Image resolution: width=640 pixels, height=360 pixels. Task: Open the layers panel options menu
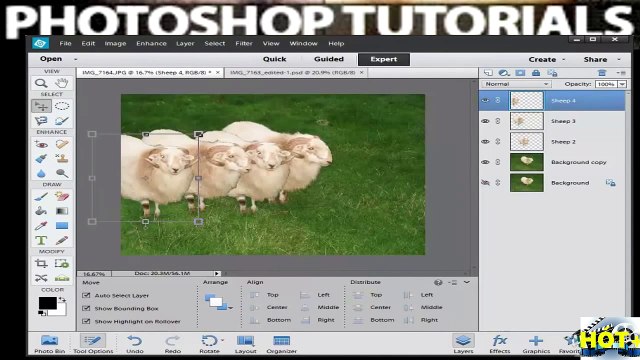pyautogui.click(x=621, y=73)
